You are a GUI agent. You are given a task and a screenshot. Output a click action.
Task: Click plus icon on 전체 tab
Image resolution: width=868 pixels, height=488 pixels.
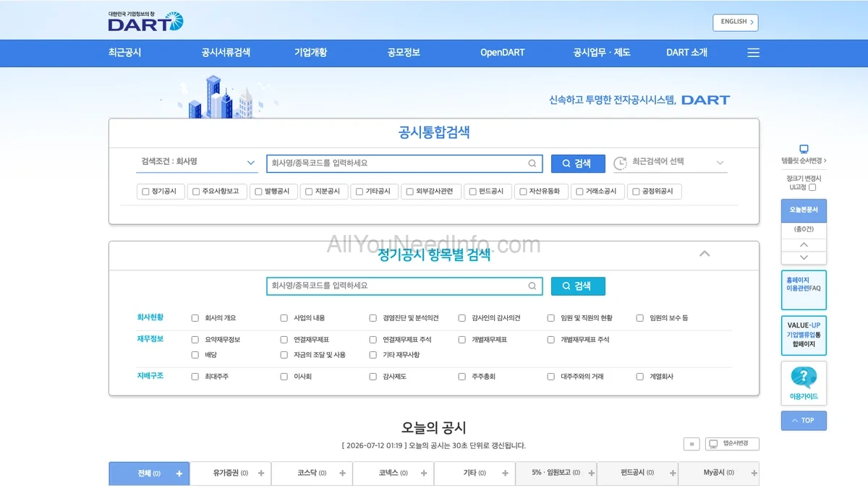click(x=179, y=474)
